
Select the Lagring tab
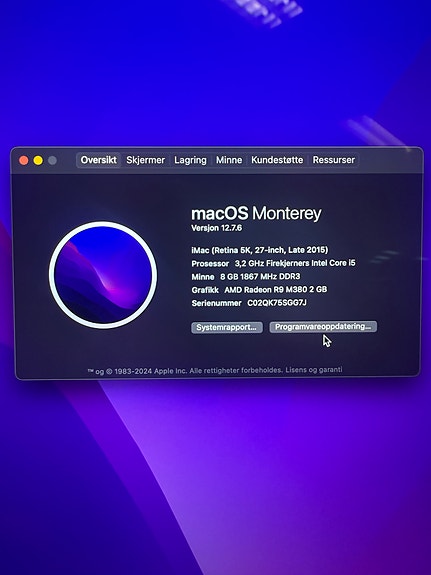click(190, 160)
